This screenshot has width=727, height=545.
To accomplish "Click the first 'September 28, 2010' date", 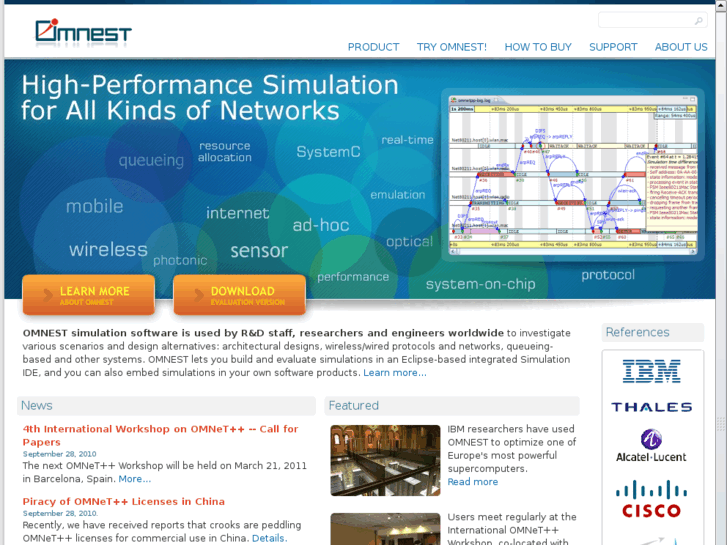I will pyautogui.click(x=59, y=454).
